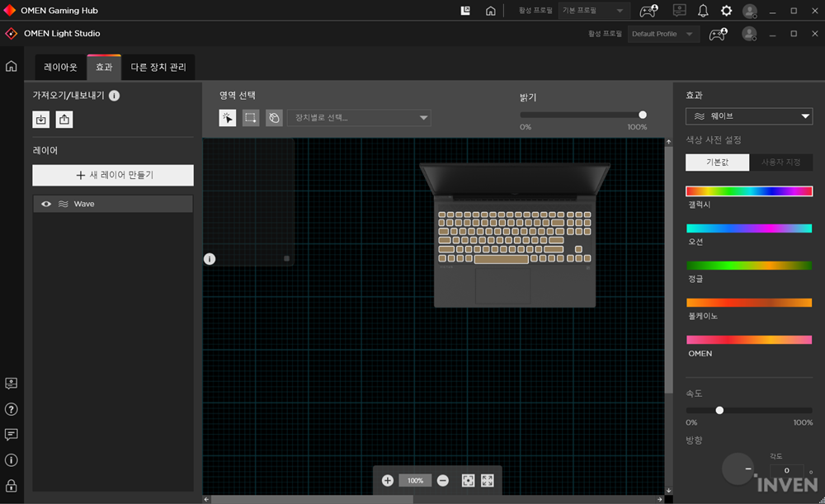Click the 100% zoom level field
The width and height of the screenshot is (825, 504).
415,480
